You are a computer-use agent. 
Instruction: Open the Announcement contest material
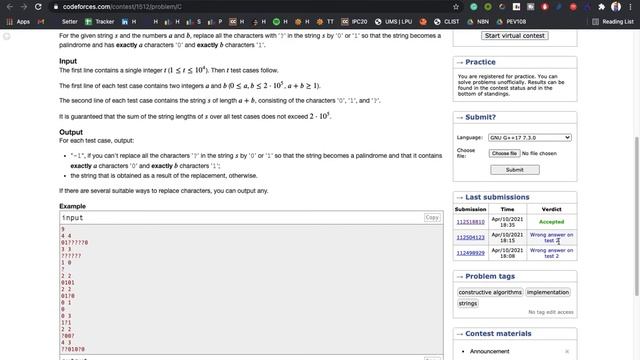(489, 351)
